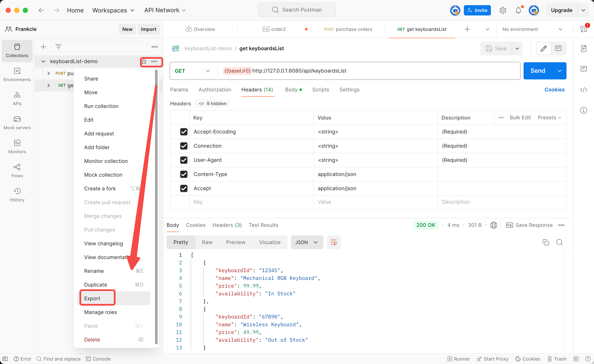594x364 pixels.
Task: Open the Runner from the status bar
Action: click(459, 359)
